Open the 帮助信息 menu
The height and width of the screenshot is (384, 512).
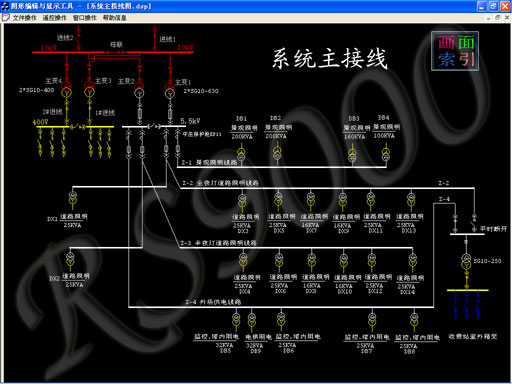[114, 18]
